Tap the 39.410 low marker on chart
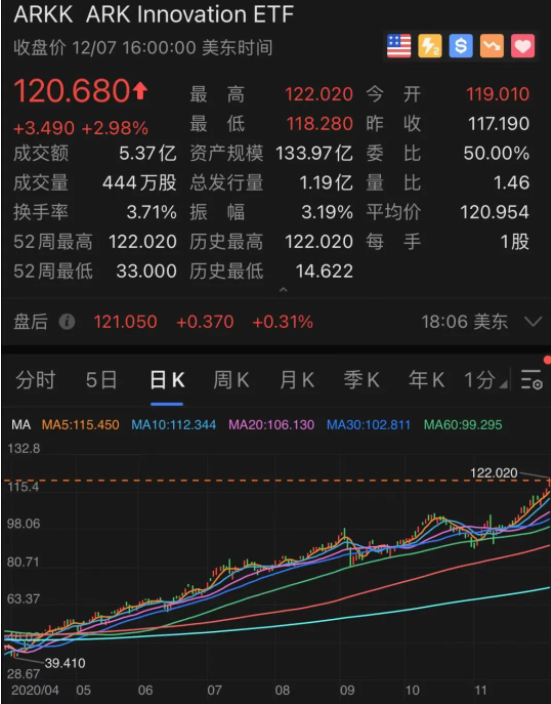 (x=65, y=663)
